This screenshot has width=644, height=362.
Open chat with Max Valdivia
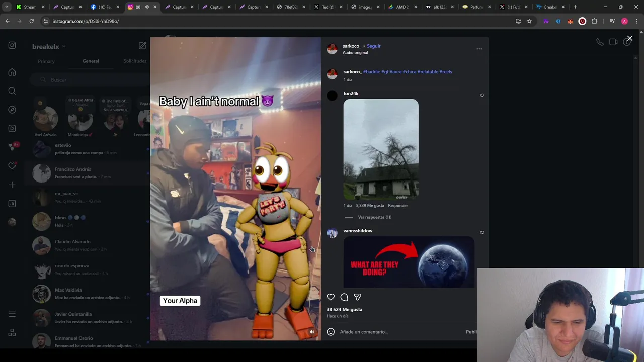[88, 294]
